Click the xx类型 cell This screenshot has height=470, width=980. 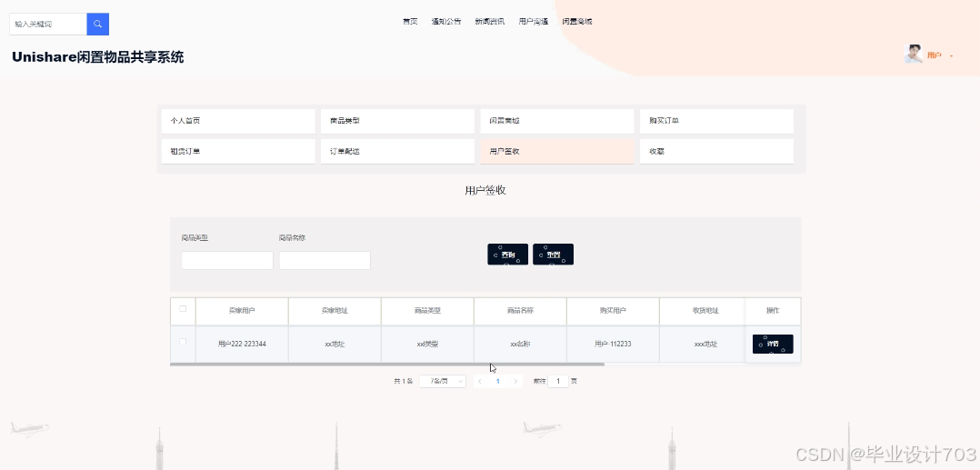(x=427, y=344)
